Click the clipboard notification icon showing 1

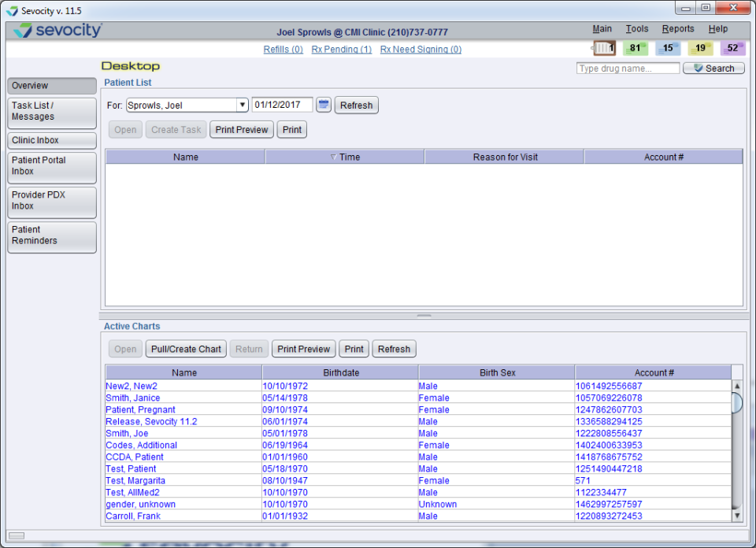tap(603, 48)
